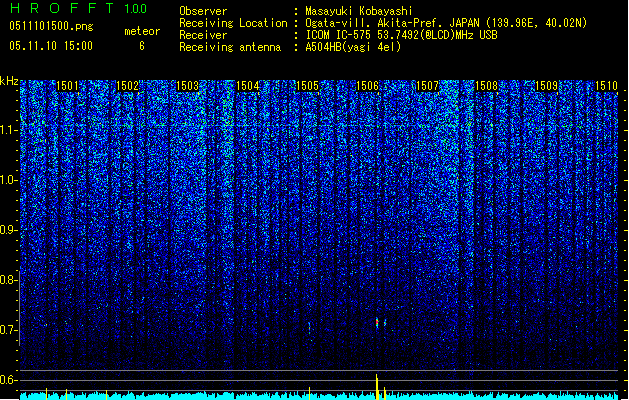The image size is (629, 400).
Task: Click the faint meteor echo near 1505
Action: tap(309, 328)
